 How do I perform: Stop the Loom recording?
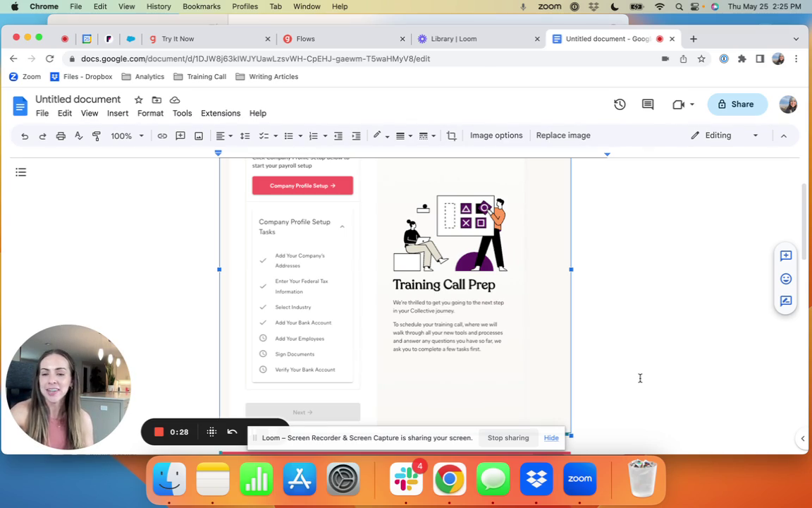159,432
